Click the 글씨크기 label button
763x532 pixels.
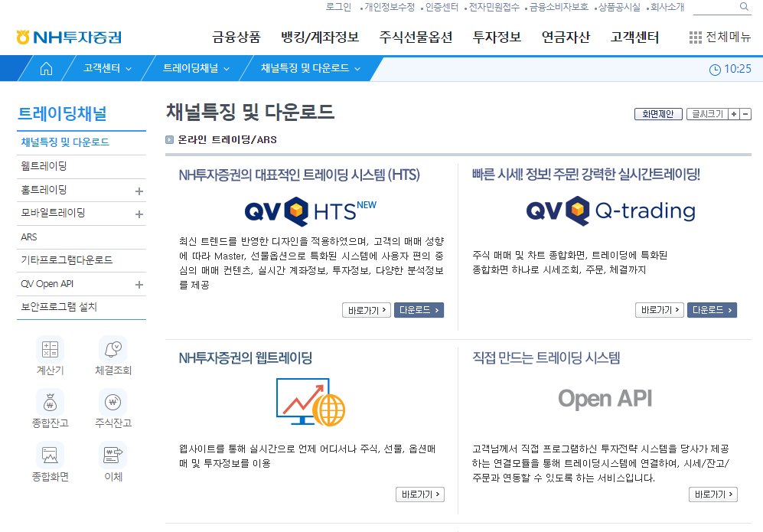coord(708,114)
